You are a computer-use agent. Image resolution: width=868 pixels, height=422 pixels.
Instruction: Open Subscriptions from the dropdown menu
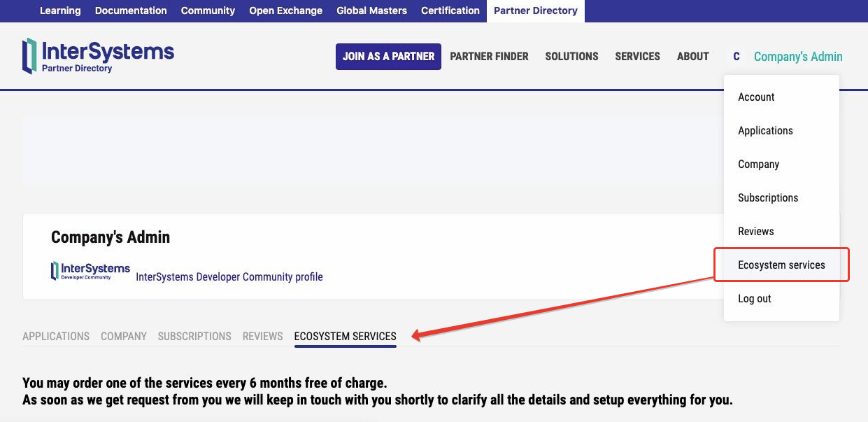(767, 198)
